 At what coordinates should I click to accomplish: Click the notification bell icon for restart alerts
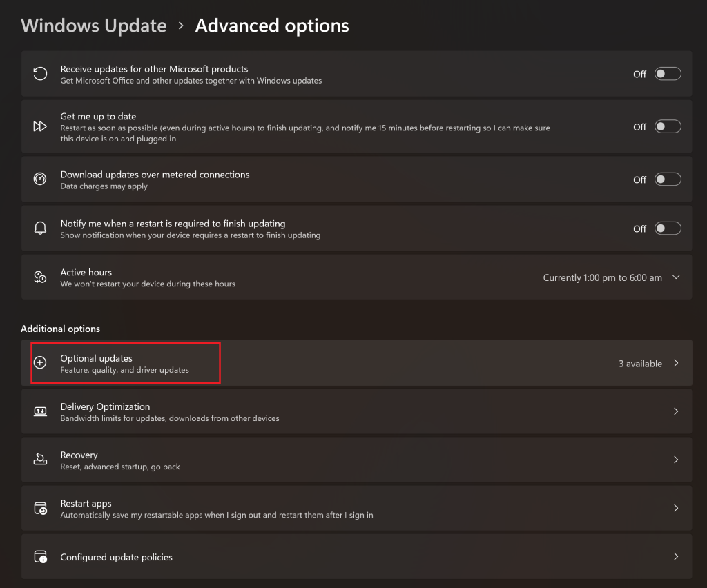[40, 228]
